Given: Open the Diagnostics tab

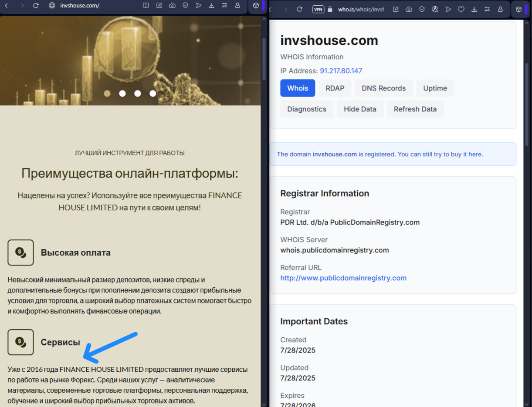Looking at the screenshot, I should 307,109.
